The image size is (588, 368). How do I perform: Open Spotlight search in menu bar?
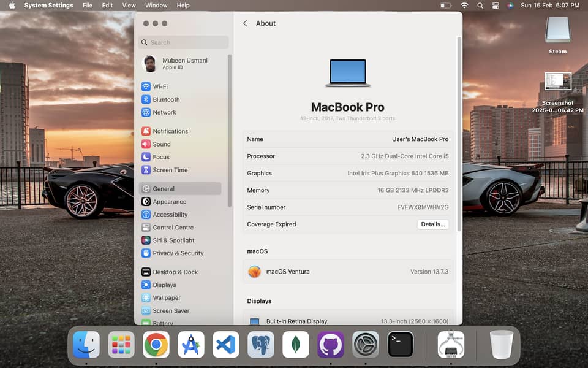[480, 6]
